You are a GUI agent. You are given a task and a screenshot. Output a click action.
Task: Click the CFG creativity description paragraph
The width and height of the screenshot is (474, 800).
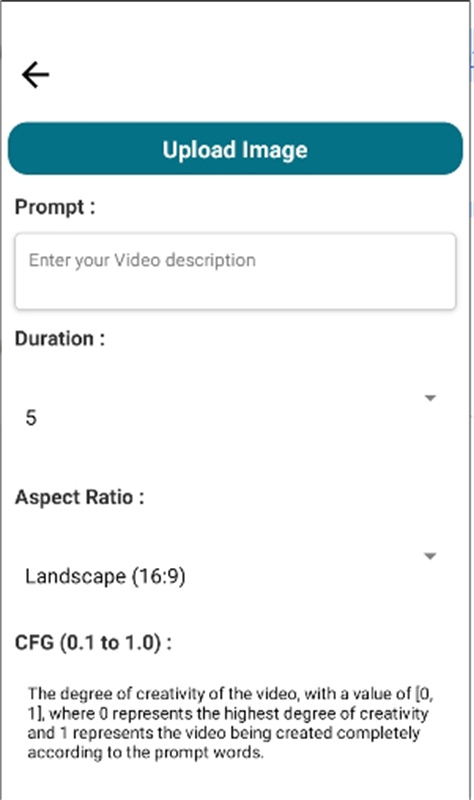click(x=231, y=723)
